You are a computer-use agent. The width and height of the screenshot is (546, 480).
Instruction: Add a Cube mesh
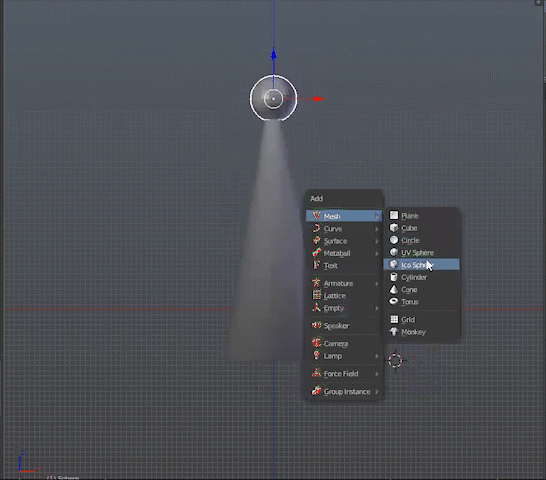[x=421, y=228]
